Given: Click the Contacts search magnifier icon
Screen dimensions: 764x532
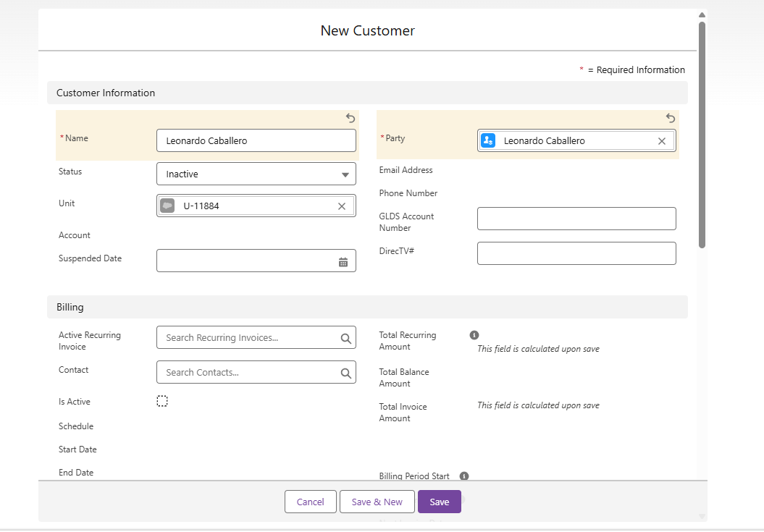Looking at the screenshot, I should tap(345, 373).
